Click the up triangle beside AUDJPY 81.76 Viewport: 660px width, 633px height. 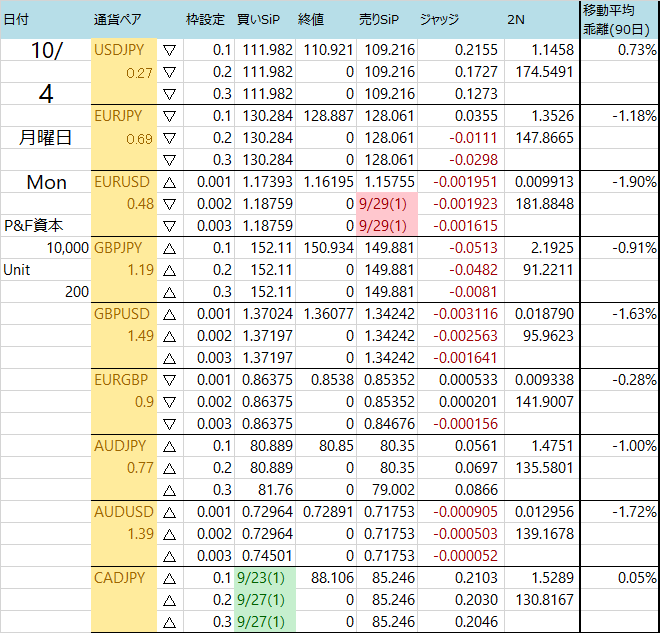[169, 490]
